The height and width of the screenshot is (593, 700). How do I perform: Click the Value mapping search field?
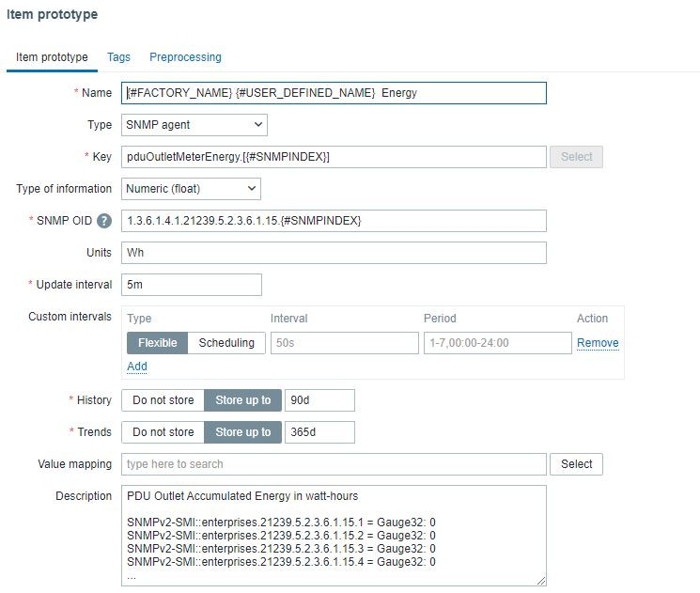point(334,464)
